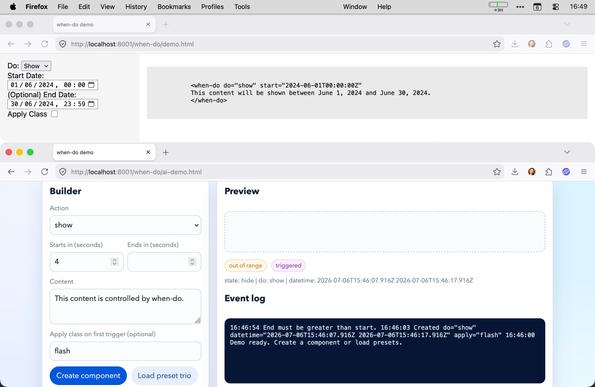This screenshot has height=387, width=595.
Task: Click the Apply class 'flash' input
Action: [x=125, y=351]
